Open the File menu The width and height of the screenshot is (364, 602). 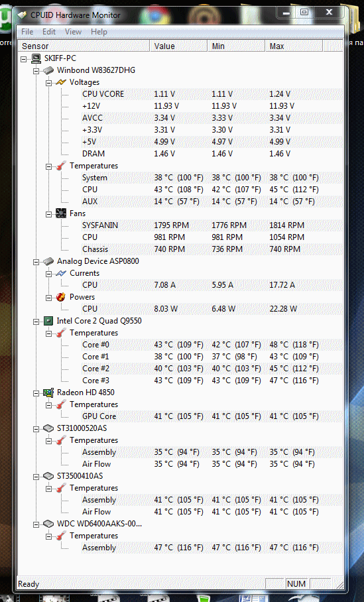27,31
